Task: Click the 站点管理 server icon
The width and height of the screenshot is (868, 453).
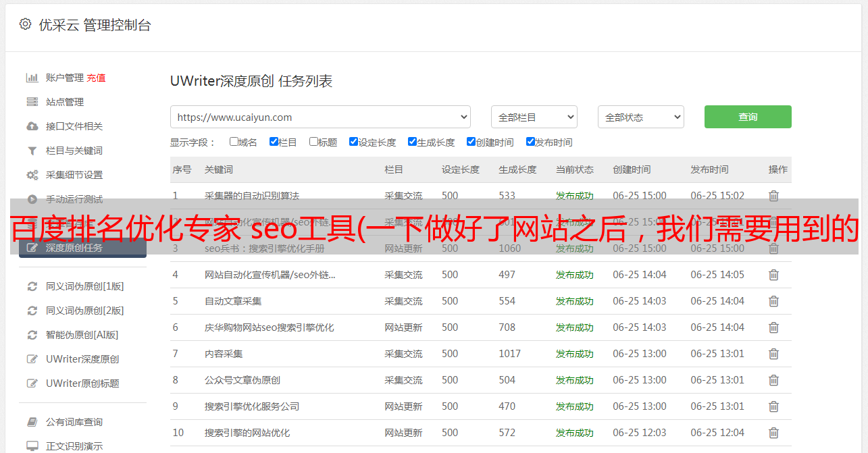Action: click(32, 102)
